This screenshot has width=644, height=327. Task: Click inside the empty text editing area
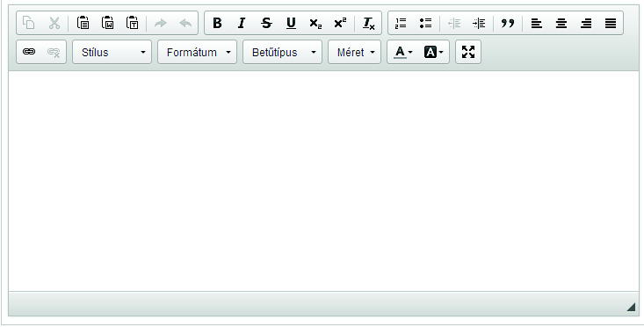tap(323, 181)
